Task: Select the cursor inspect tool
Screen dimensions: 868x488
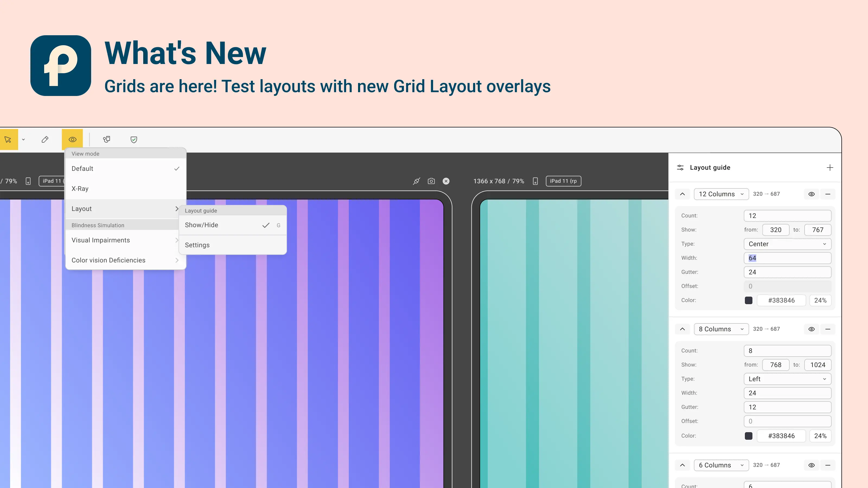Action: pyautogui.click(x=8, y=139)
